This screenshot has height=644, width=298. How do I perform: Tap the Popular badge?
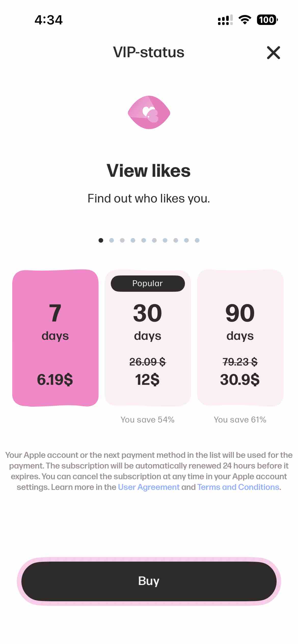[x=148, y=283]
